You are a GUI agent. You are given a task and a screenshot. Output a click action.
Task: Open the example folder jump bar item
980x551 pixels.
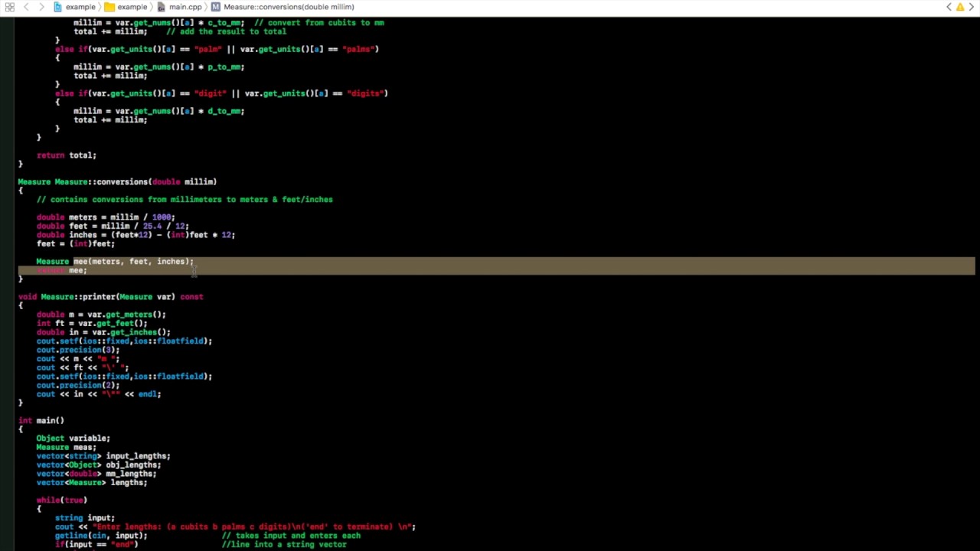coord(126,7)
